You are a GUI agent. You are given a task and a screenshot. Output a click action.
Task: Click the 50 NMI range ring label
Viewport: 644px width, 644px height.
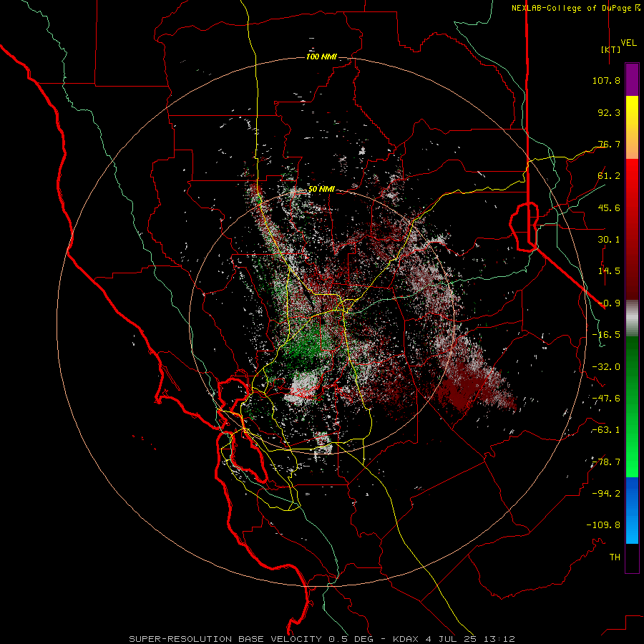click(x=321, y=190)
